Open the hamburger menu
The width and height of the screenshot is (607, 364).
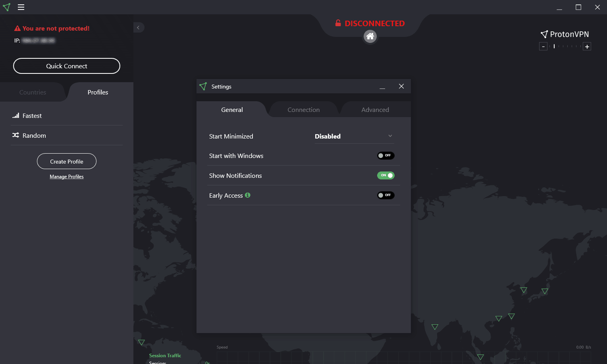click(x=21, y=7)
